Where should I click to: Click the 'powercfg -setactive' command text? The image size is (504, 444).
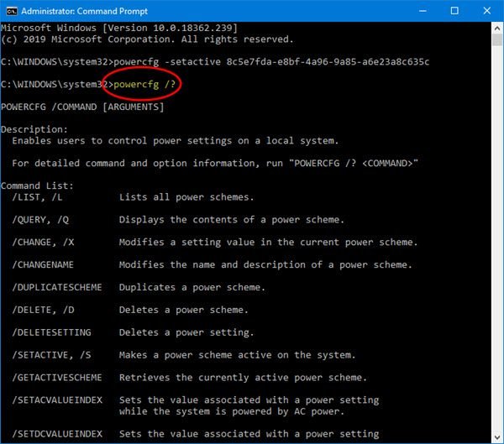(167, 61)
